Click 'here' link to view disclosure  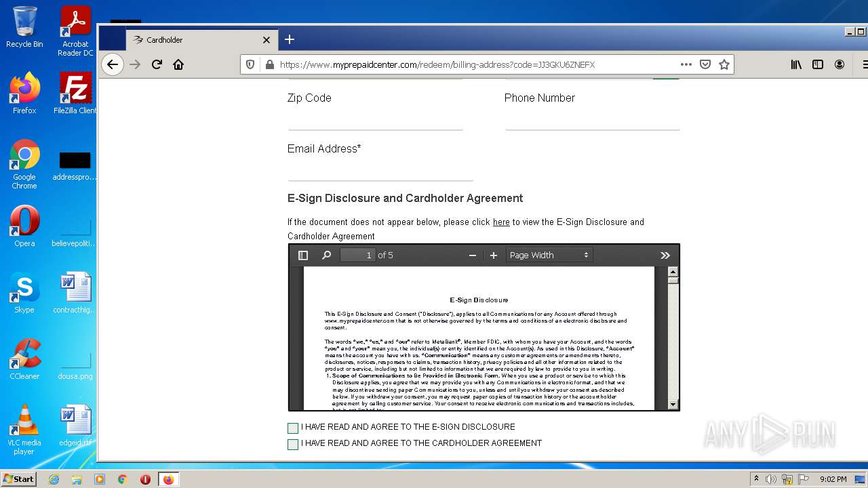(x=501, y=222)
